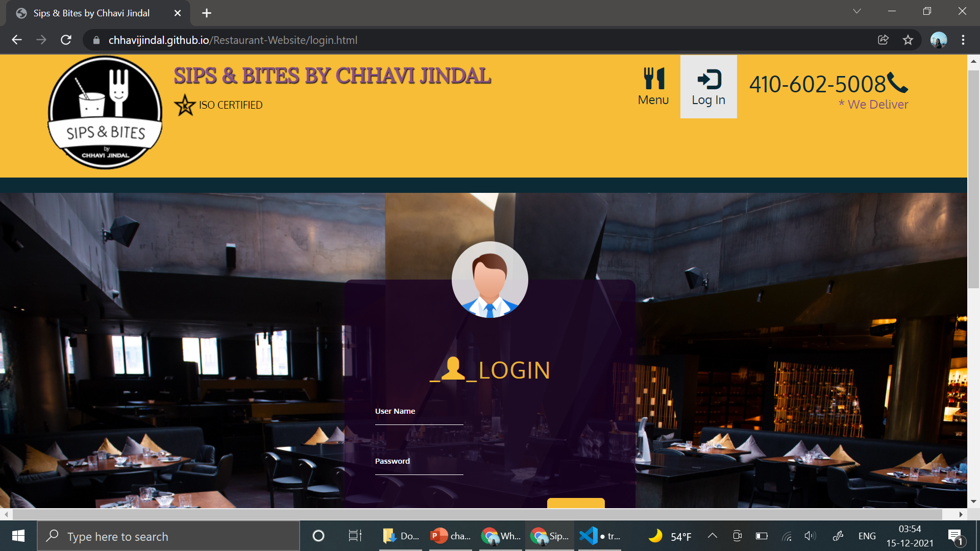This screenshot has width=980, height=551.
Task: Select the Sips & Bites browser tab
Action: pos(92,13)
